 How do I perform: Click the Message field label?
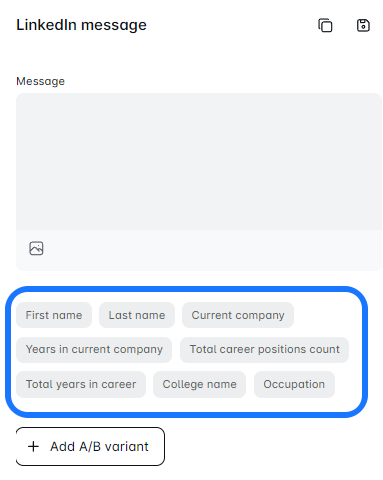(40, 81)
